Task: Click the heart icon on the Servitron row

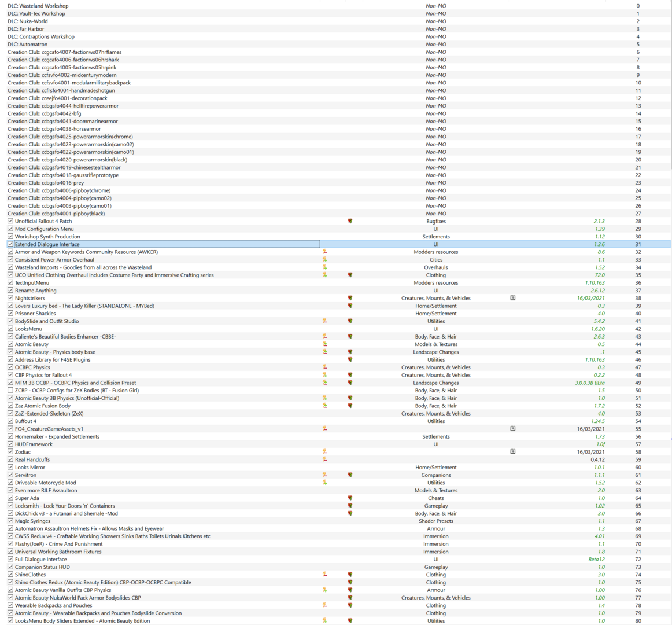Action: click(350, 475)
